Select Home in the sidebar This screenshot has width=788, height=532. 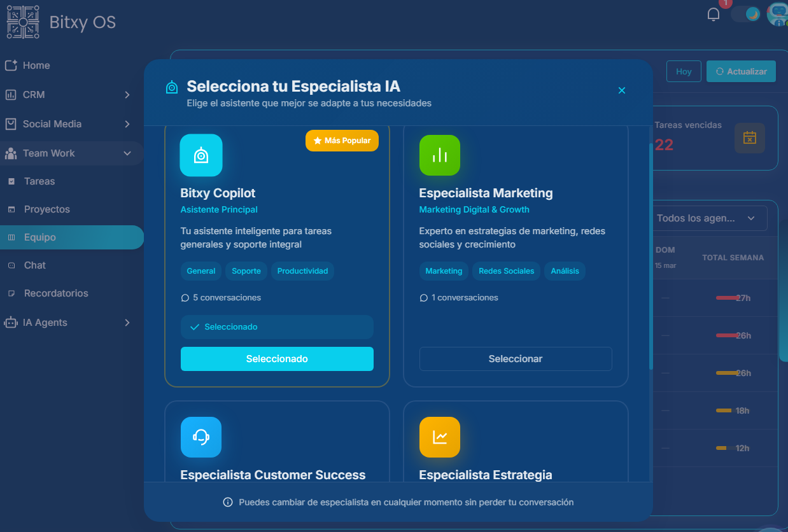[37, 65]
